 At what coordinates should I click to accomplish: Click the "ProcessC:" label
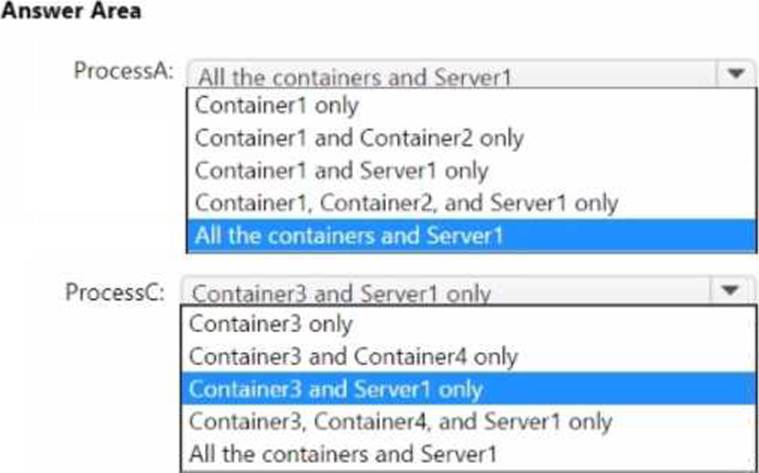point(114,292)
